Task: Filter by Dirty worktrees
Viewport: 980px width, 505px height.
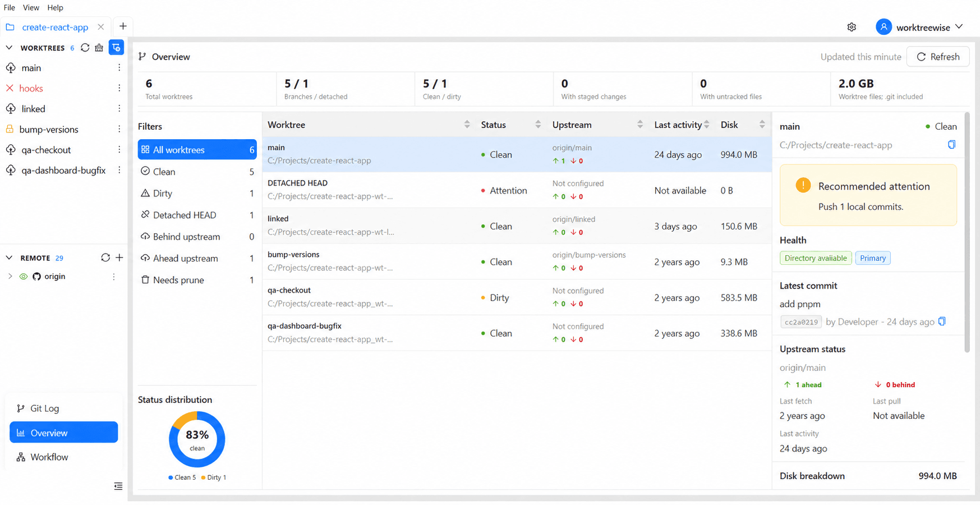Action: [x=197, y=193]
